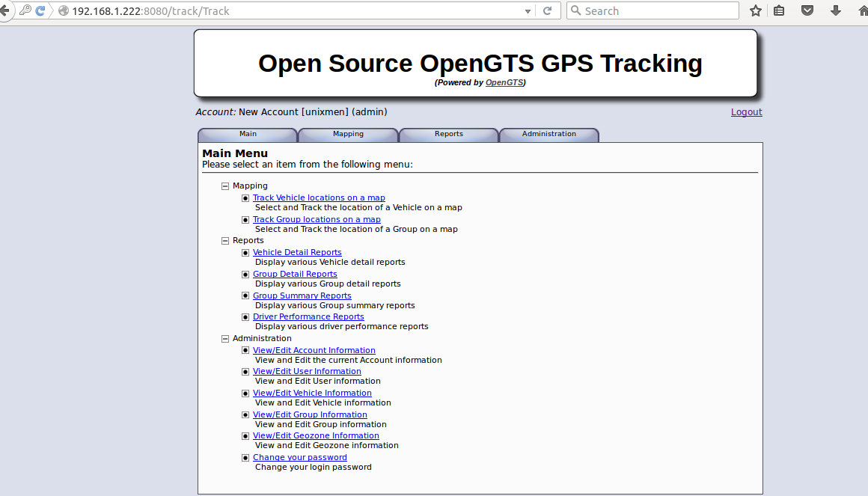The width and height of the screenshot is (868, 496).
Task: Collapse the Administration menu section
Action: 225,339
